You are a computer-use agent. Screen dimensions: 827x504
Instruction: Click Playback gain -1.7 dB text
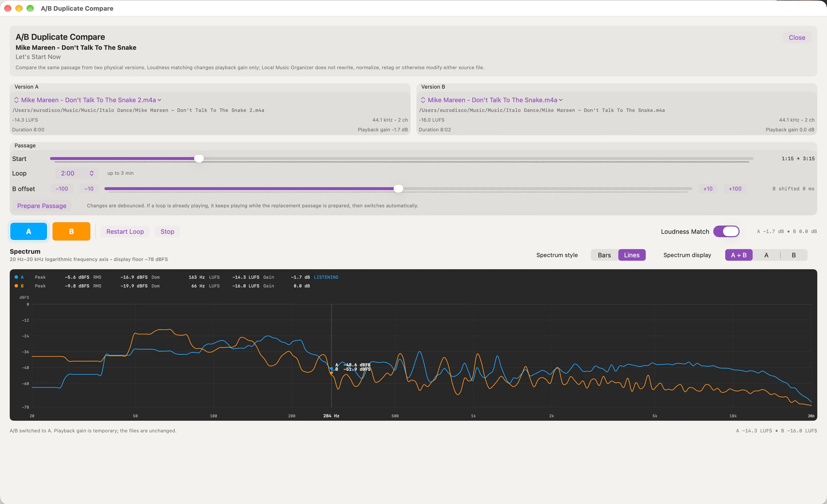click(383, 130)
